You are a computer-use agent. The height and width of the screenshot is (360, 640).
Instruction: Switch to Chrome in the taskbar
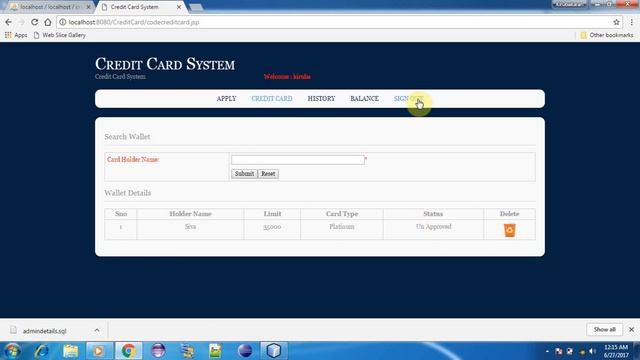[128, 351]
